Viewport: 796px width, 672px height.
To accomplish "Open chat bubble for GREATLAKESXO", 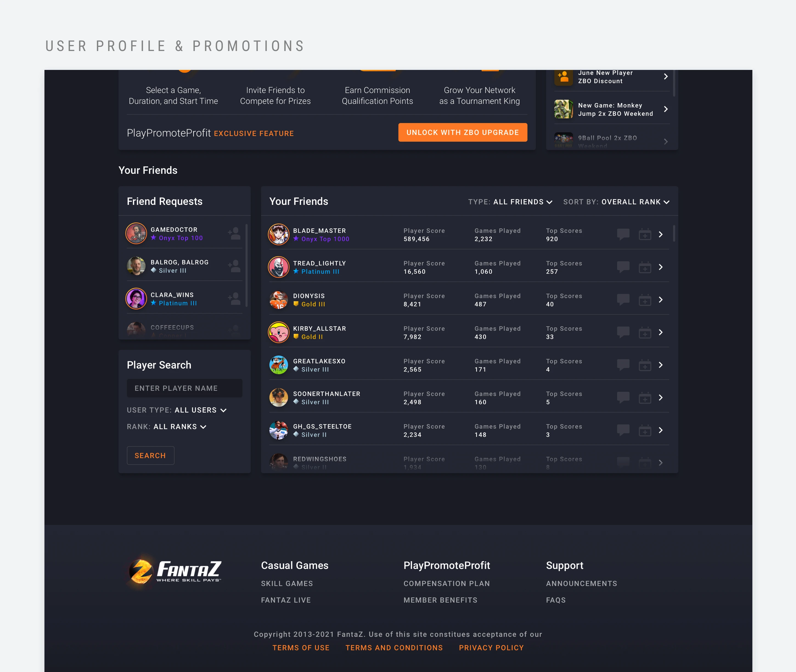I will 623,365.
